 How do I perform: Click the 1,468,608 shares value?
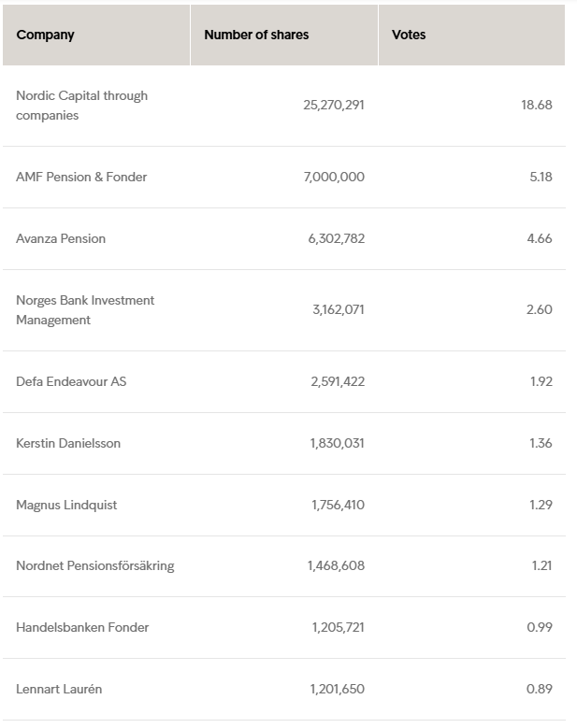click(x=336, y=565)
